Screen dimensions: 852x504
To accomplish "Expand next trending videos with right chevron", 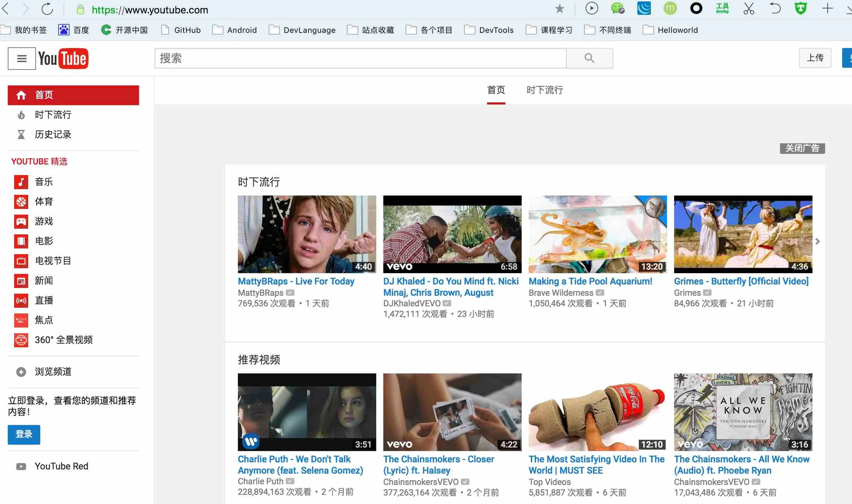I will click(817, 241).
